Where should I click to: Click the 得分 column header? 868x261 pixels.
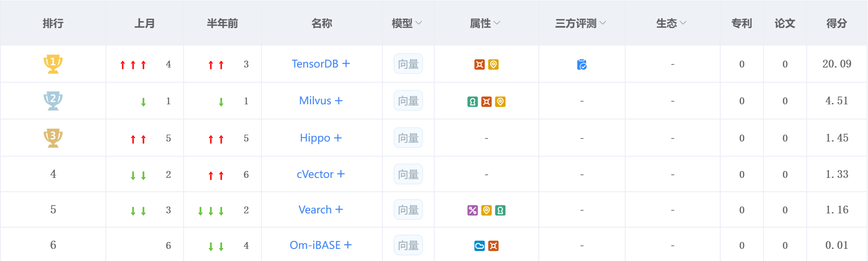click(x=836, y=23)
